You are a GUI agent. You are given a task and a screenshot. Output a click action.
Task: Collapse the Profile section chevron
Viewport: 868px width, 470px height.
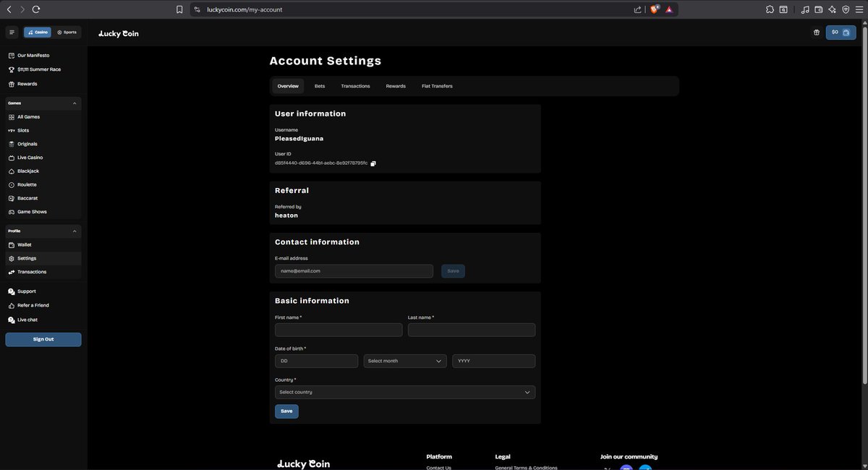click(x=75, y=231)
